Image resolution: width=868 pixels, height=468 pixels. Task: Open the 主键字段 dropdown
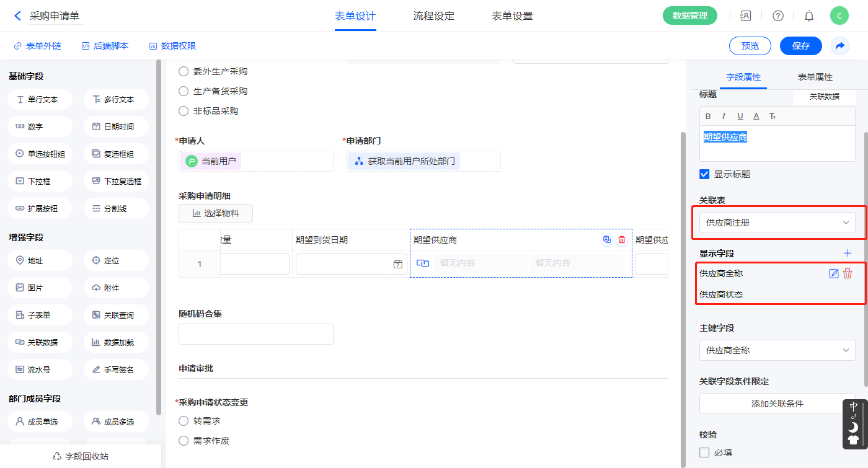point(777,350)
